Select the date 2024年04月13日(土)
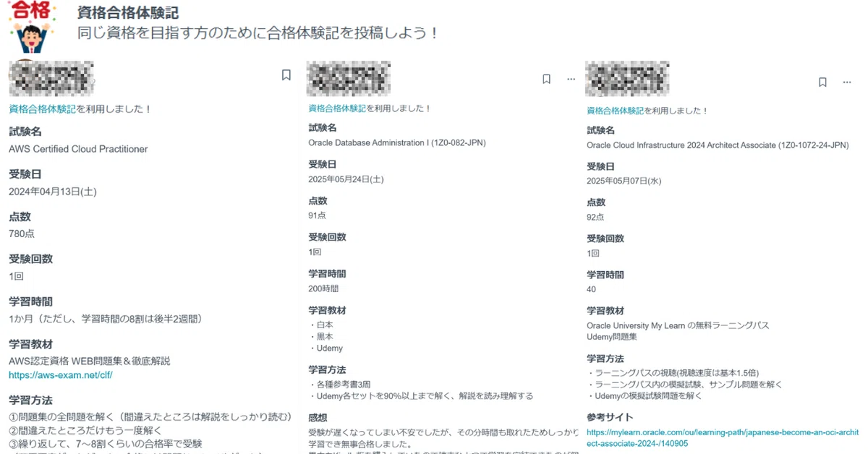The height and width of the screenshot is (454, 868). 53,192
